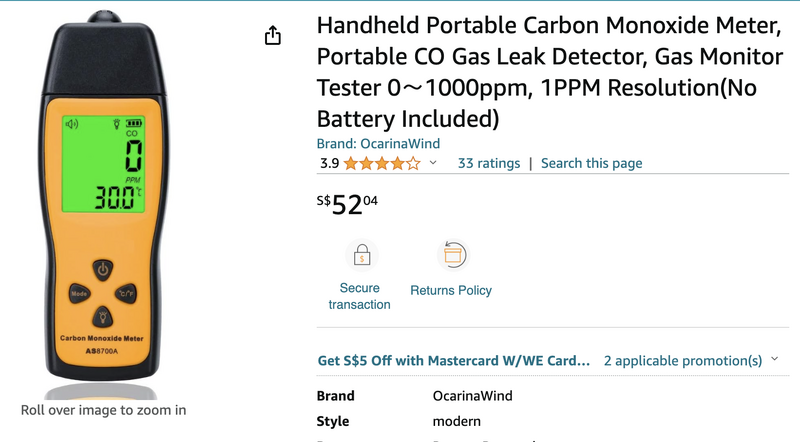The height and width of the screenshot is (442, 800).
Task: Click the modern value in the Style row
Action: [456, 422]
